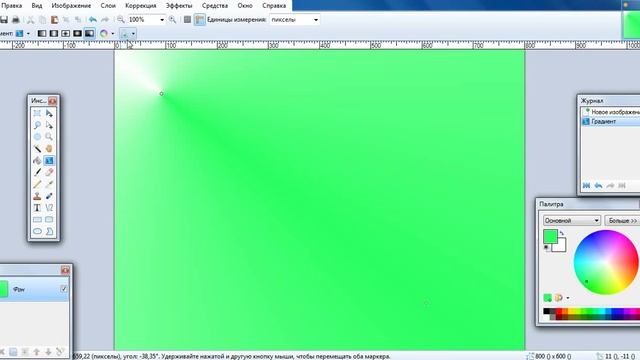Open the Вид menu

click(x=37, y=6)
